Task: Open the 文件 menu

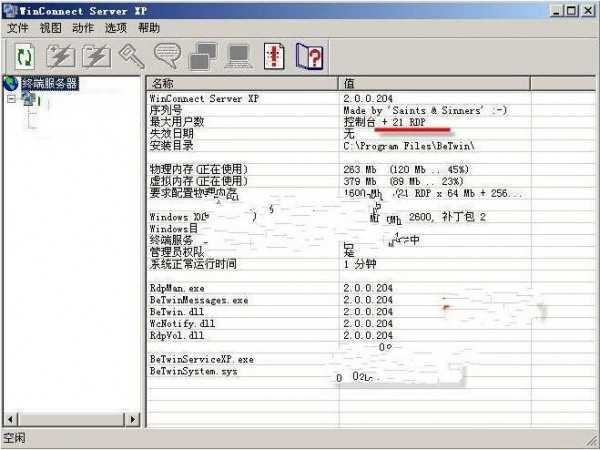Action: tap(18, 28)
